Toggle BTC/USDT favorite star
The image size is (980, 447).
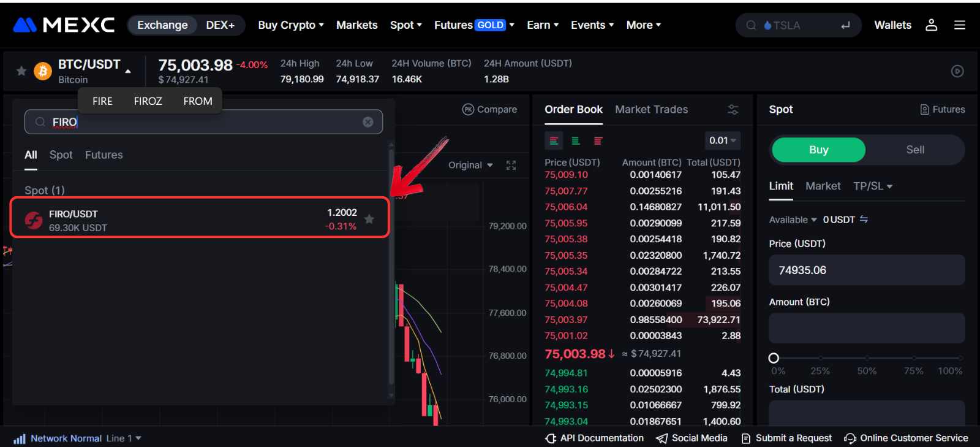click(x=21, y=71)
